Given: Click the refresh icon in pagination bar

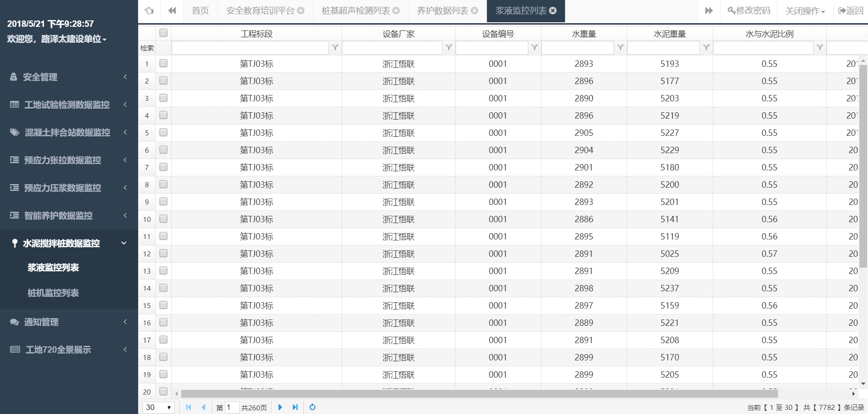Looking at the screenshot, I should (x=312, y=407).
